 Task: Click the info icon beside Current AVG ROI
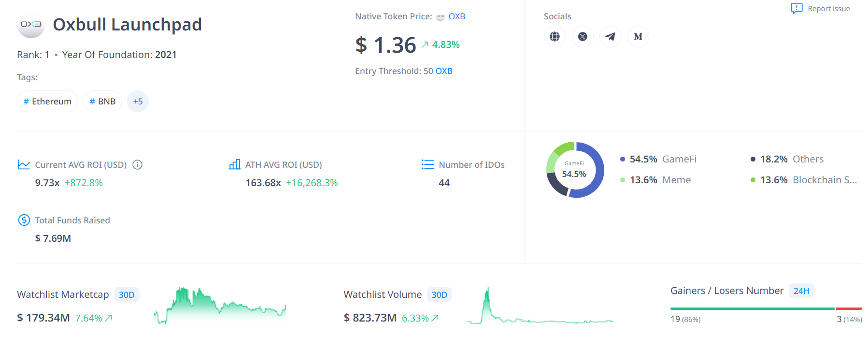(138, 165)
